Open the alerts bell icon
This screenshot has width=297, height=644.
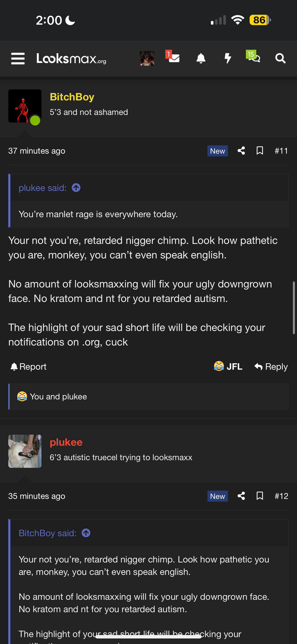click(x=201, y=59)
